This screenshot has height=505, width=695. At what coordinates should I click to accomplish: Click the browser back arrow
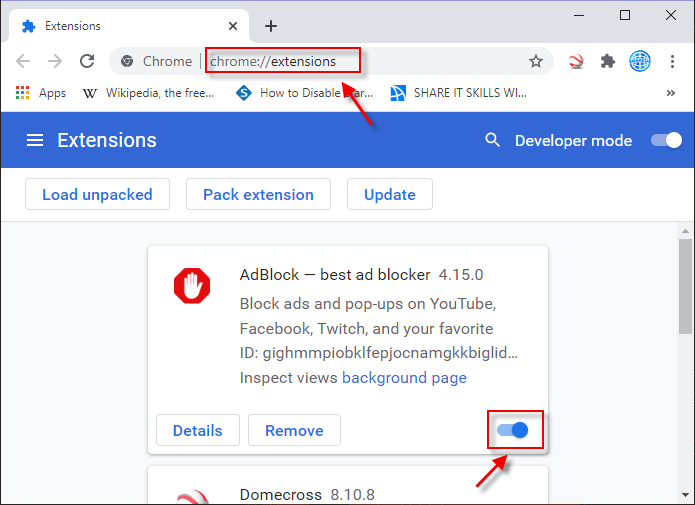pos(23,61)
